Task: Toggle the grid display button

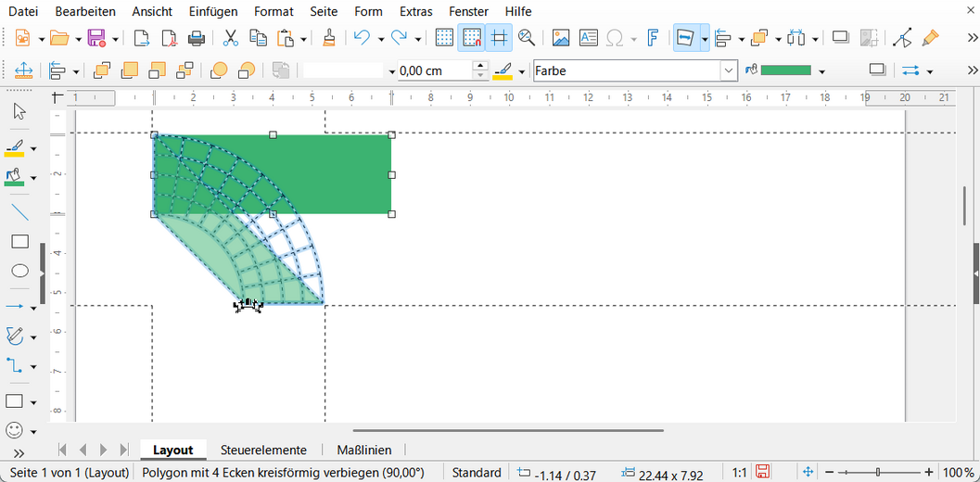Action: (444, 38)
